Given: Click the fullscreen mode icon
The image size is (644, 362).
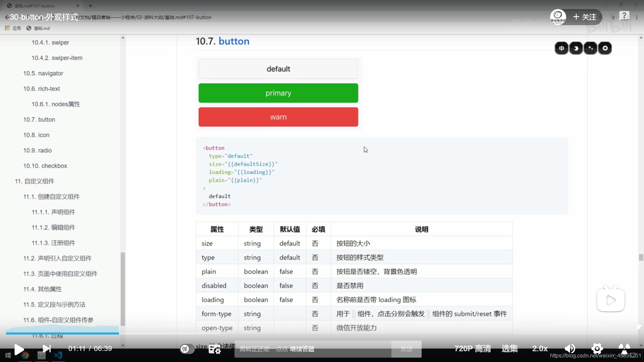Looking at the screenshot, I should point(624,349).
